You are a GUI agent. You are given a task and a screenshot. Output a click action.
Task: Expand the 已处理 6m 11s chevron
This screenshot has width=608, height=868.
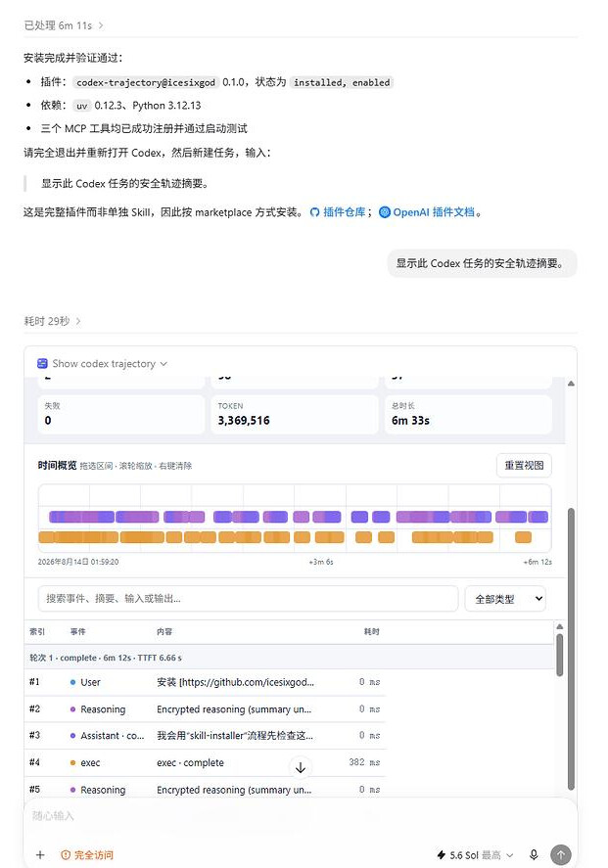pos(101,25)
